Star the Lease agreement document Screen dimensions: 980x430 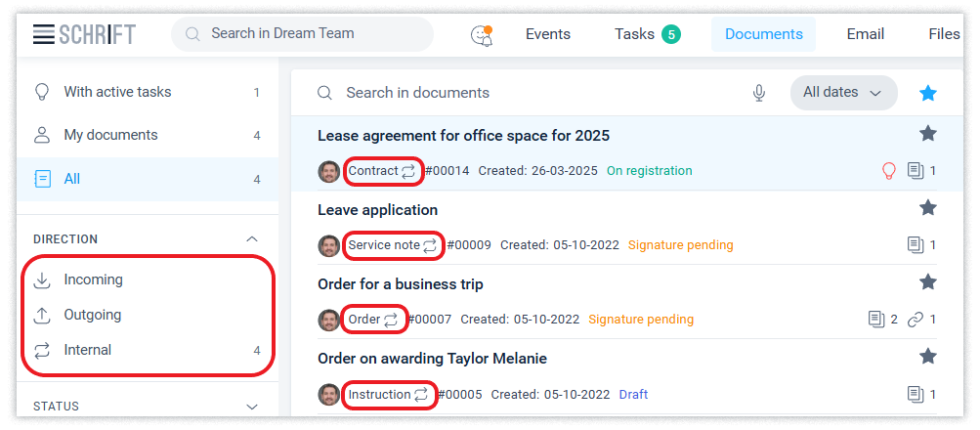pos(928,134)
